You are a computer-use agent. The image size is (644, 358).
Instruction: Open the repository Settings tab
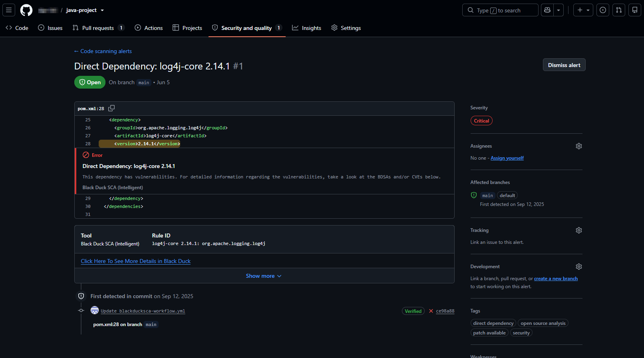click(x=346, y=28)
